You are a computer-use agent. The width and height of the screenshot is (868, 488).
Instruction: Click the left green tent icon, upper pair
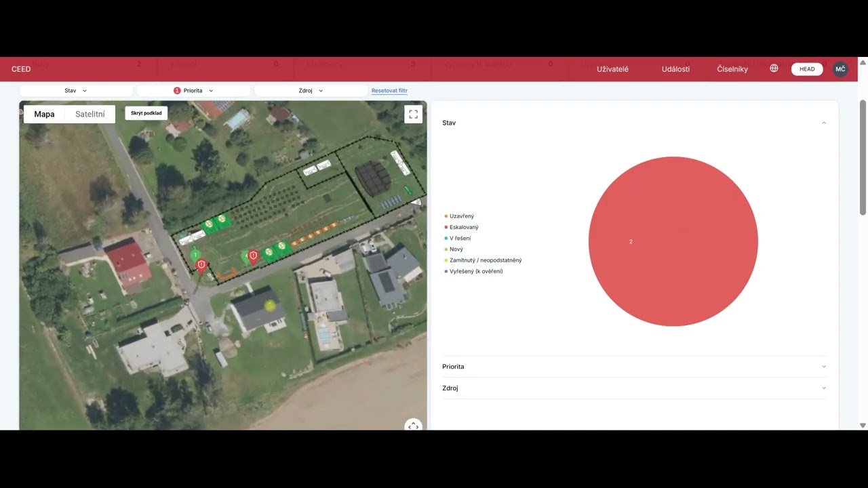click(209, 224)
